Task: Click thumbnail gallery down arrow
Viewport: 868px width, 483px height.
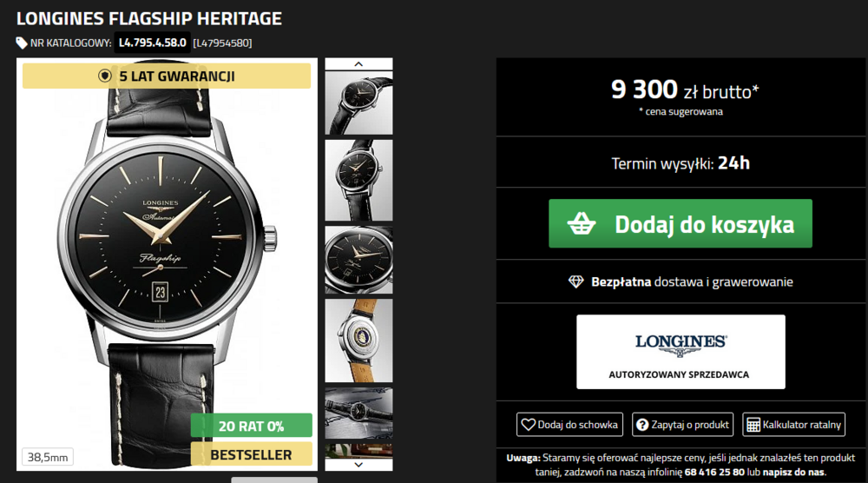Action: pyautogui.click(x=358, y=465)
